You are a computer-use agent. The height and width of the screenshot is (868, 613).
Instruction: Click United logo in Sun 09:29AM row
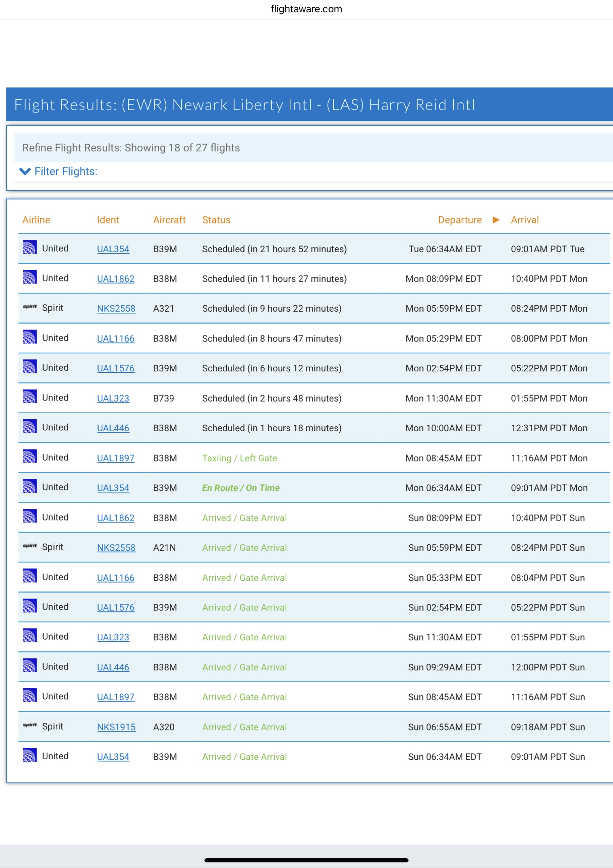tap(30, 666)
